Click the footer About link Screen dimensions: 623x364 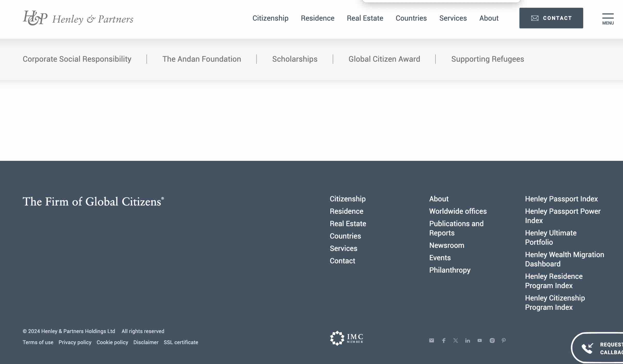point(439,199)
